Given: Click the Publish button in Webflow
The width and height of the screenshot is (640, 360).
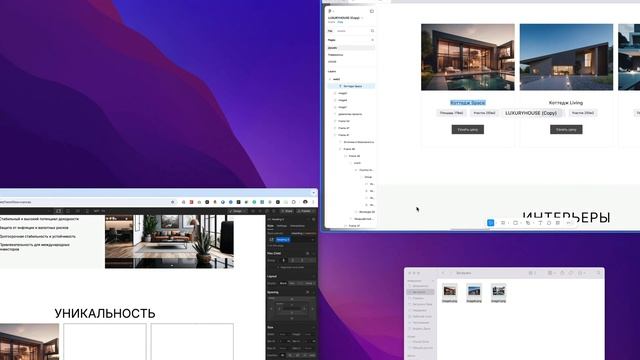Looking at the screenshot, I should [x=305, y=211].
